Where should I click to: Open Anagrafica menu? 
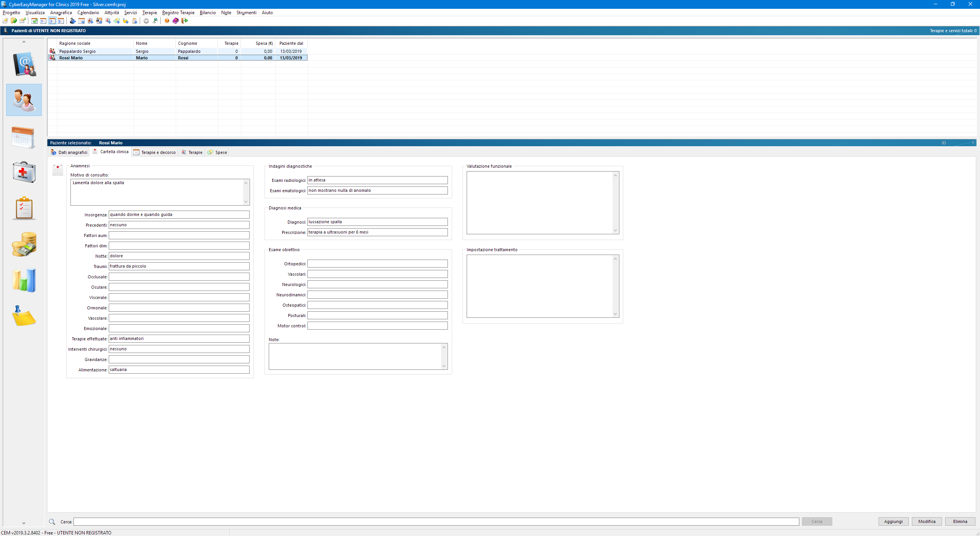pos(61,13)
